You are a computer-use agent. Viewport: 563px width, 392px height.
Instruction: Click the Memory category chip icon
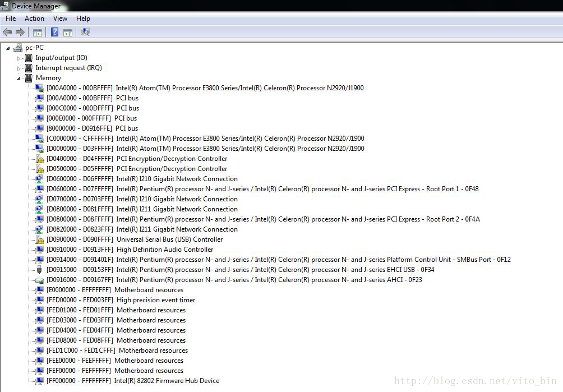(29, 78)
